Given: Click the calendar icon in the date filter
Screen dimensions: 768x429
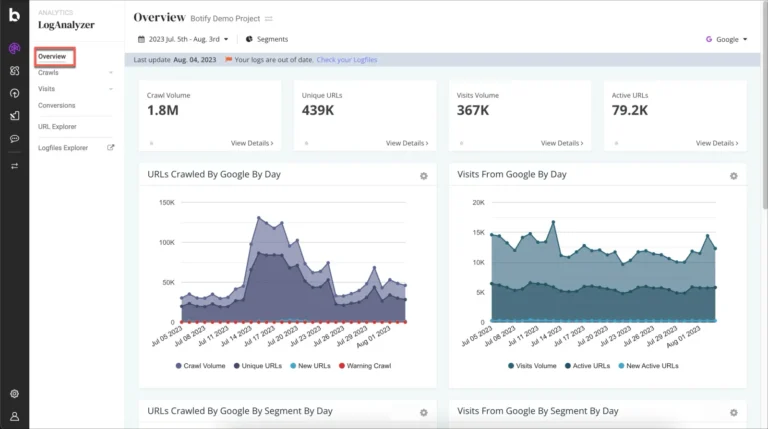Looking at the screenshot, I should click(x=141, y=39).
